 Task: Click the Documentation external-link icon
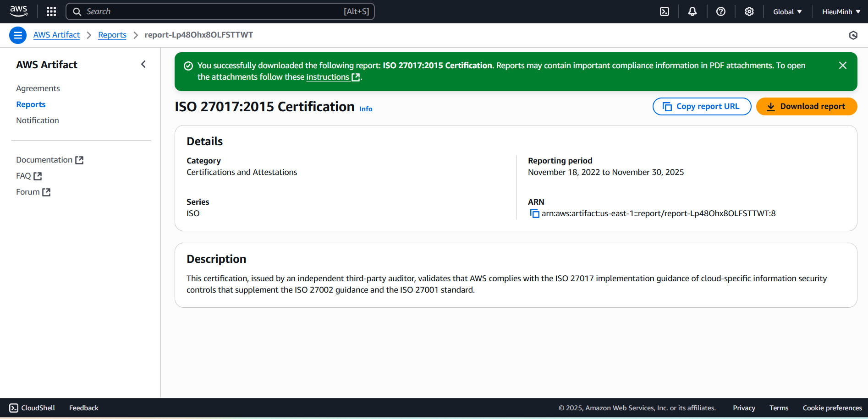coord(79,160)
